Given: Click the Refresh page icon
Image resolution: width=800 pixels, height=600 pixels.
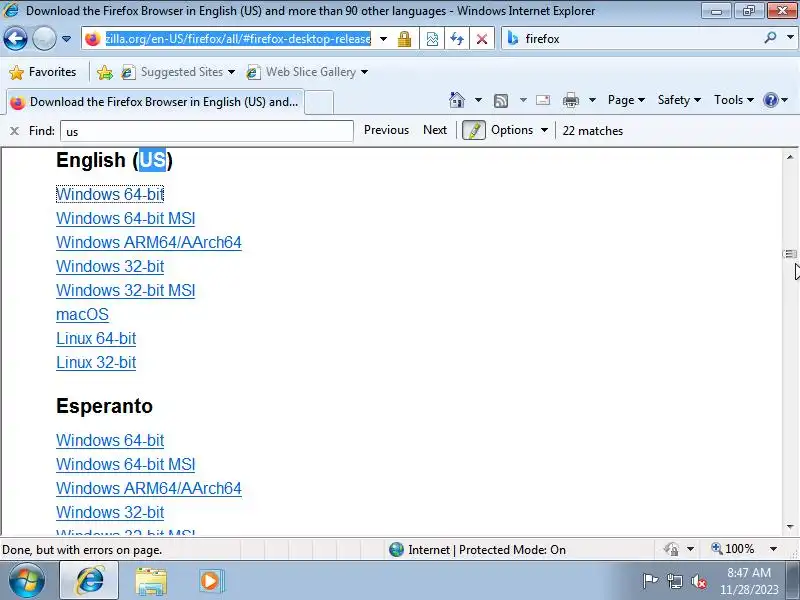Looking at the screenshot, I should (x=457, y=39).
